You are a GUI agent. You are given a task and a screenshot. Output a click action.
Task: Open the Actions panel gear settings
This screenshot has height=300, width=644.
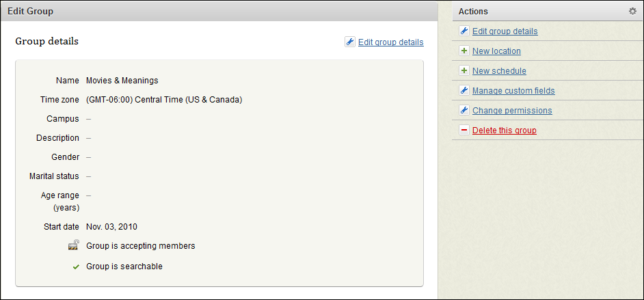click(x=632, y=12)
